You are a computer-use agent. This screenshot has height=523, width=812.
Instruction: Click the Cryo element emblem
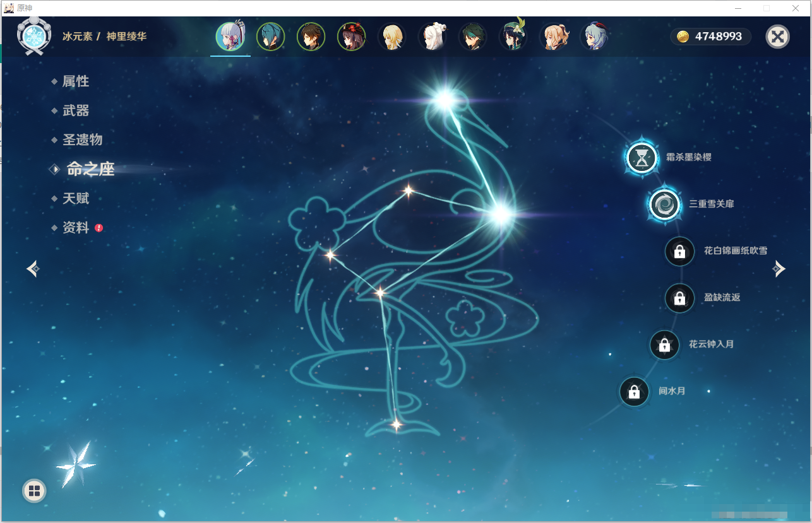(34, 36)
